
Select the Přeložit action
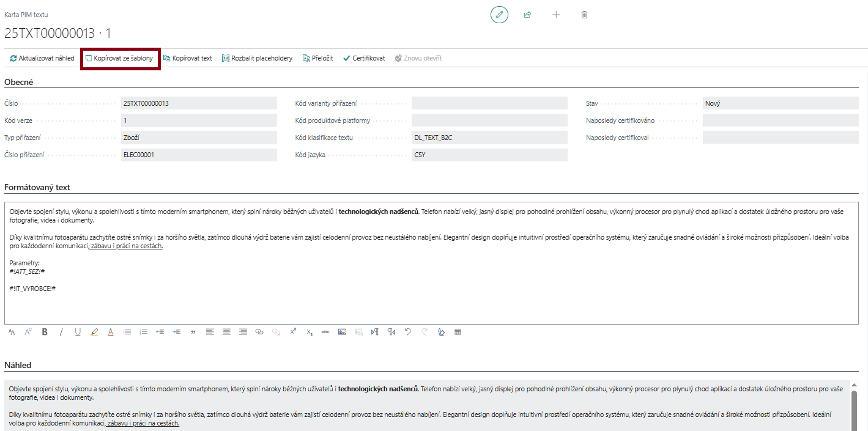point(317,58)
